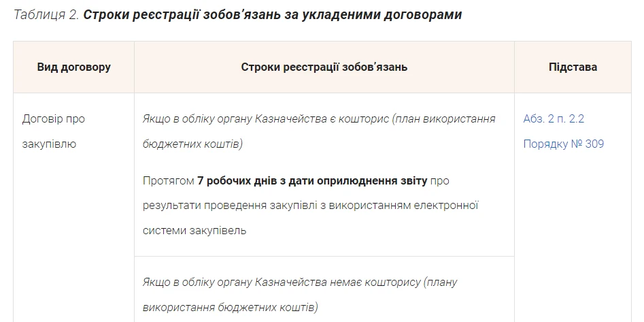644x322 pixels.
Task: Click the word 'Протягом' in the table
Action: pyautogui.click(x=168, y=180)
